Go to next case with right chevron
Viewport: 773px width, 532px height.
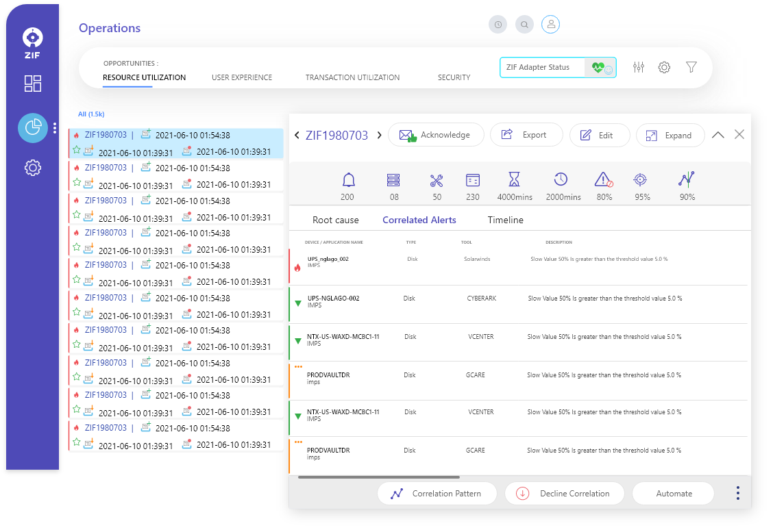pyautogui.click(x=379, y=136)
